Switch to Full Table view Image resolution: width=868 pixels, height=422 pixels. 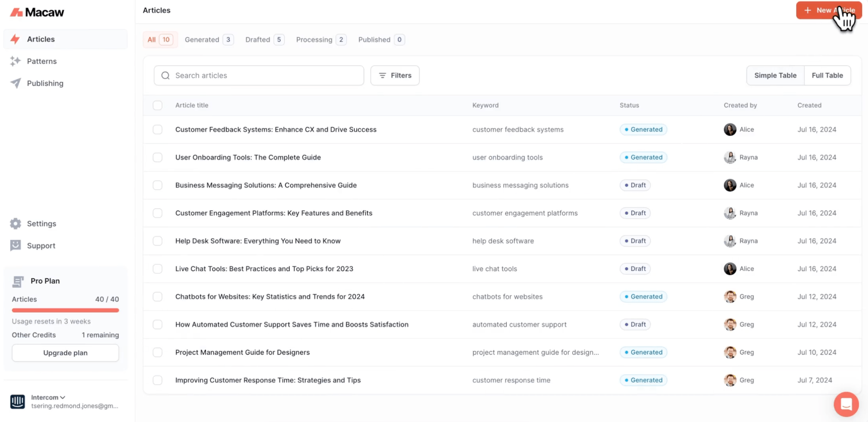pyautogui.click(x=827, y=75)
